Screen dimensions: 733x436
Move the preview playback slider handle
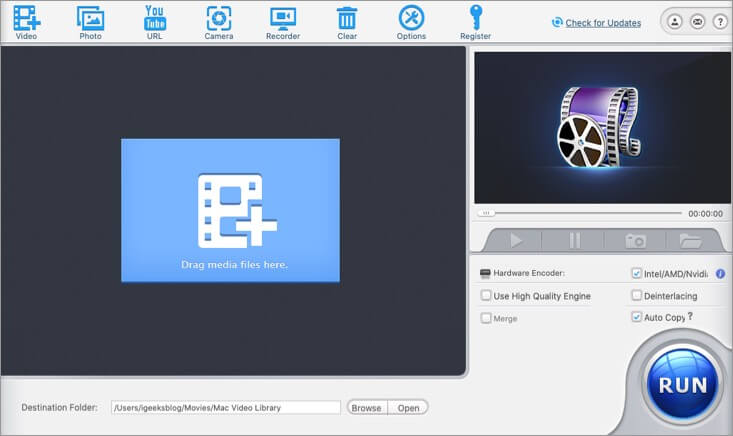click(x=486, y=213)
